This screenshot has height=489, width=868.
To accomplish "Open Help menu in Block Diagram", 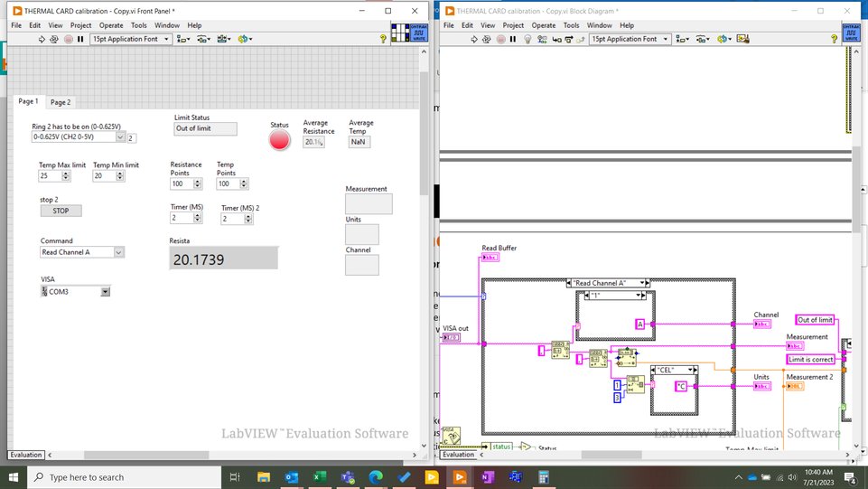I will (627, 25).
